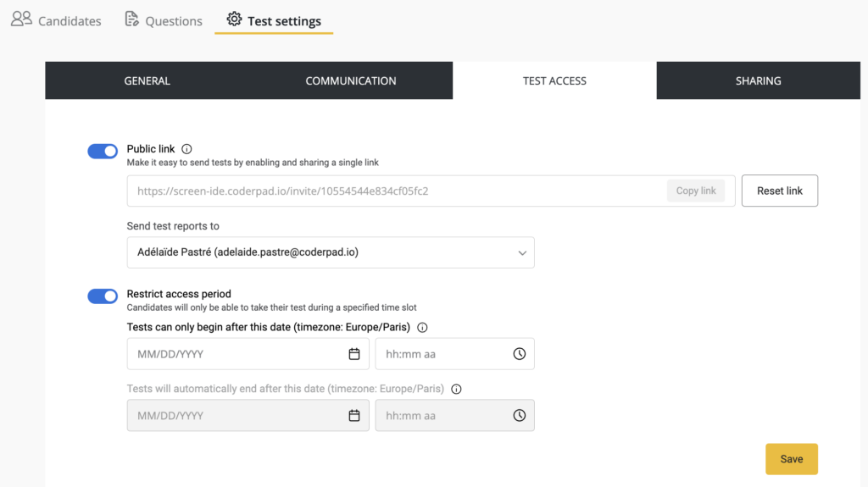Open the Candidates section
Screen dimensions: 868x487
click(56, 20)
